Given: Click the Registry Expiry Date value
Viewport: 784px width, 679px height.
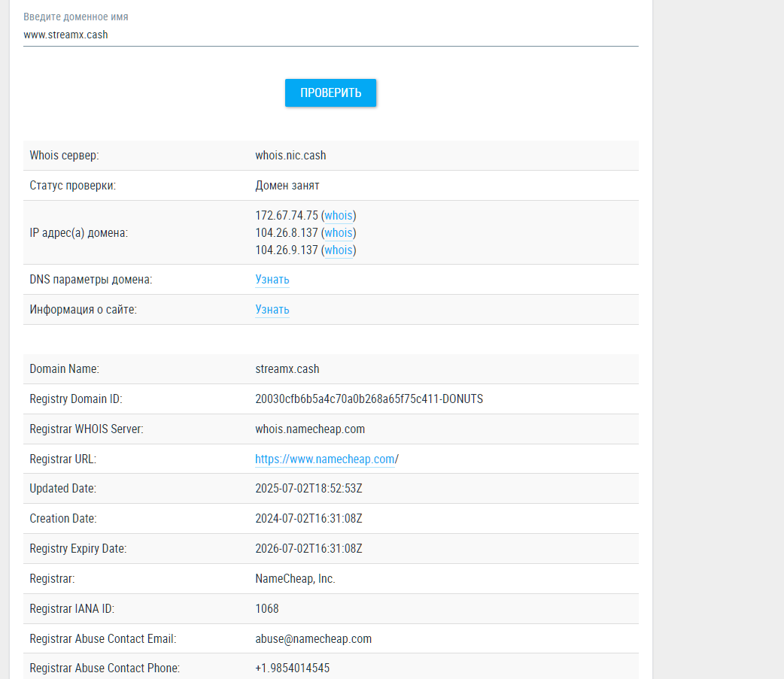Looking at the screenshot, I should pos(308,549).
